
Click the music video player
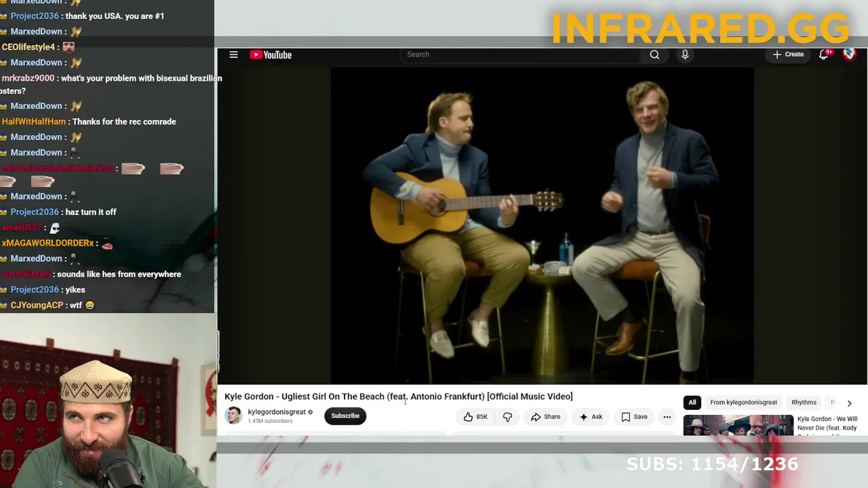tap(542, 226)
